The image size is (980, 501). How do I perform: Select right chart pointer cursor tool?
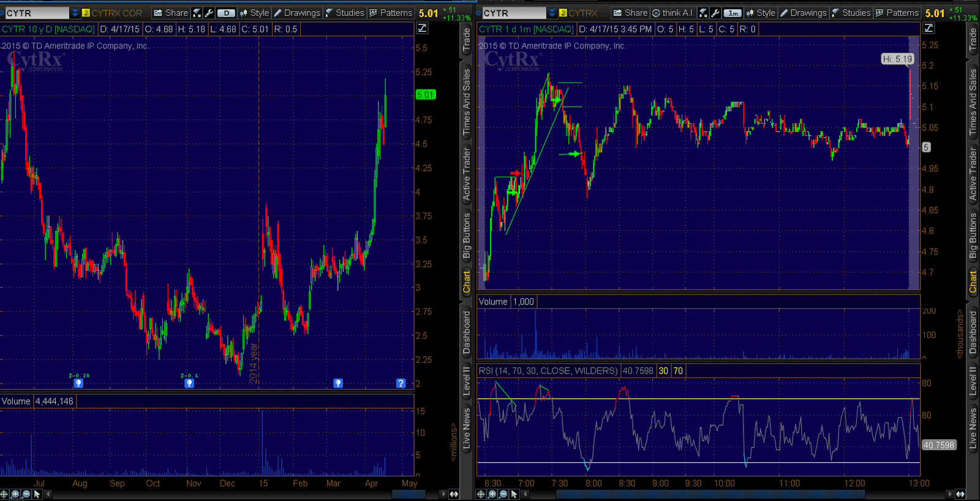[x=514, y=494]
